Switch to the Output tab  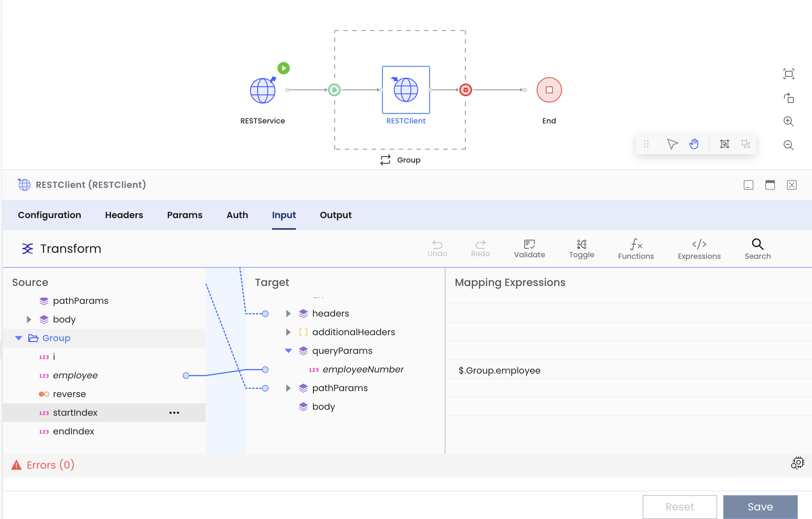point(335,215)
